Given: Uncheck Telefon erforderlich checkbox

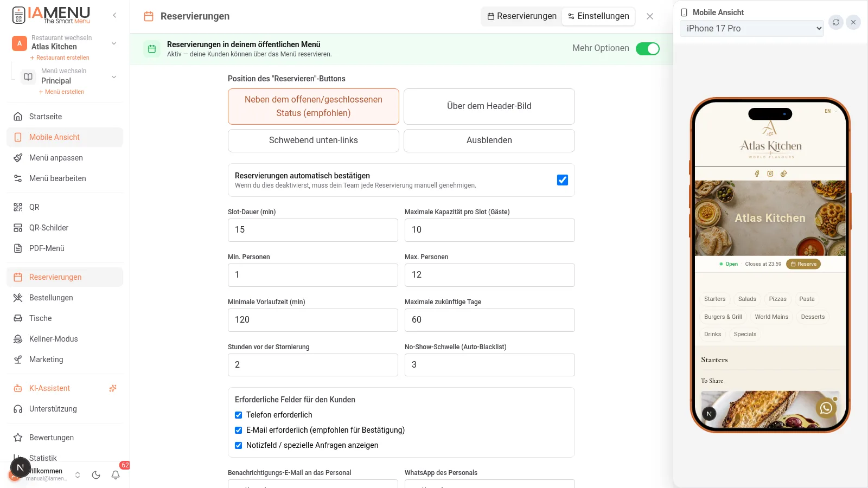Looking at the screenshot, I should coord(238,415).
